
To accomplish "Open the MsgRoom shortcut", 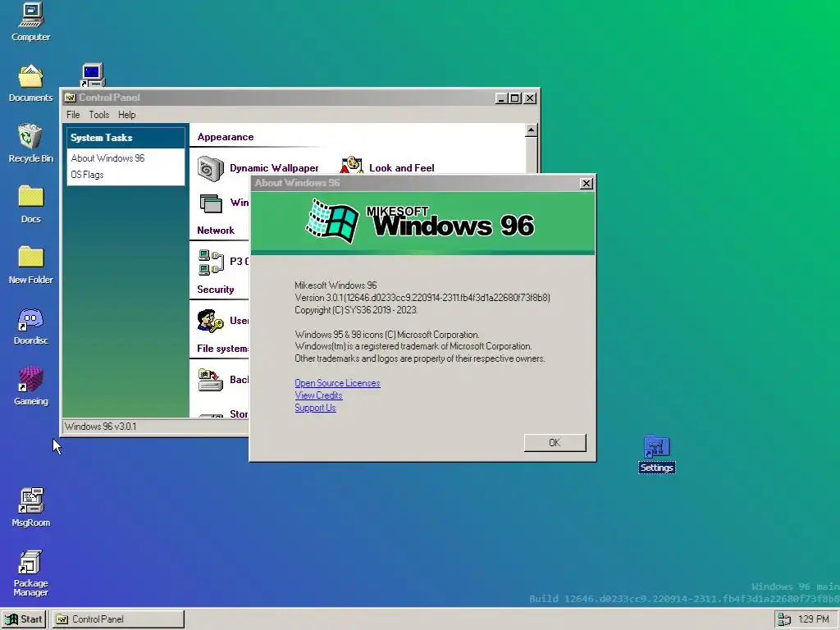I will click(x=31, y=507).
